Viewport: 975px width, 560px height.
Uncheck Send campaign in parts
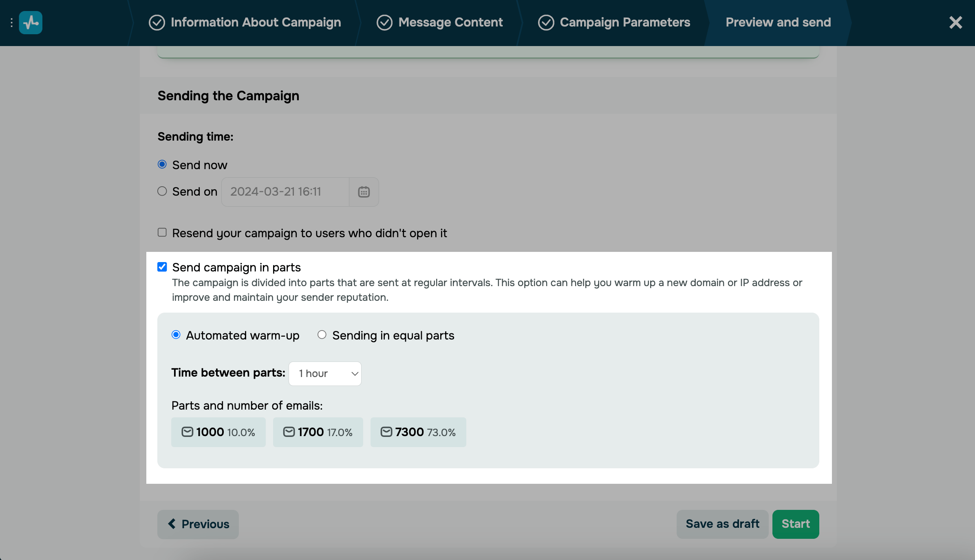tap(162, 267)
